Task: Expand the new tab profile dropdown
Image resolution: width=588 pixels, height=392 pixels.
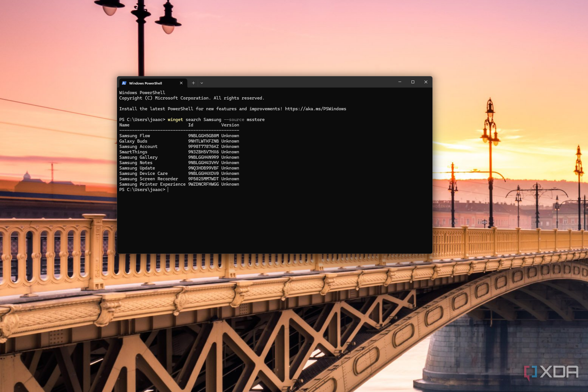Action: point(202,83)
